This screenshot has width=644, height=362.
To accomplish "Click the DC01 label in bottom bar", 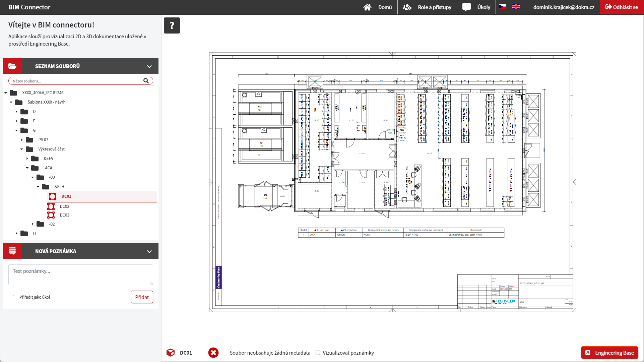I will coord(186,353).
